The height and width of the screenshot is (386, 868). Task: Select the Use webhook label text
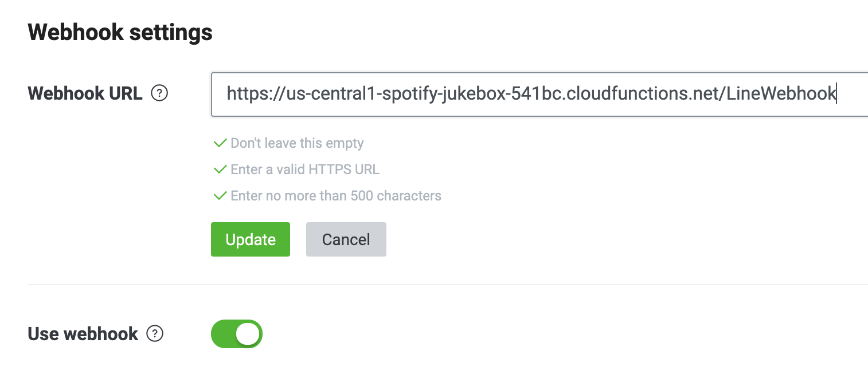pos(83,334)
